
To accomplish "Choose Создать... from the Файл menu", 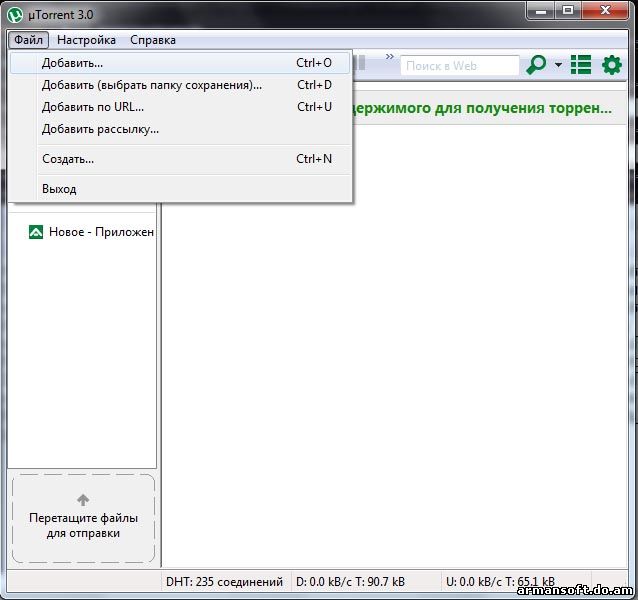I will click(179, 159).
